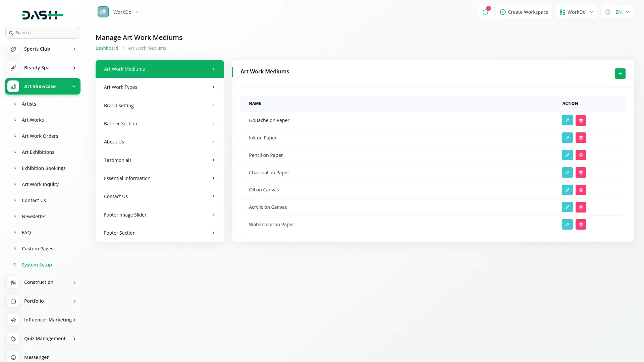Click the green add medium plus button

620,73
